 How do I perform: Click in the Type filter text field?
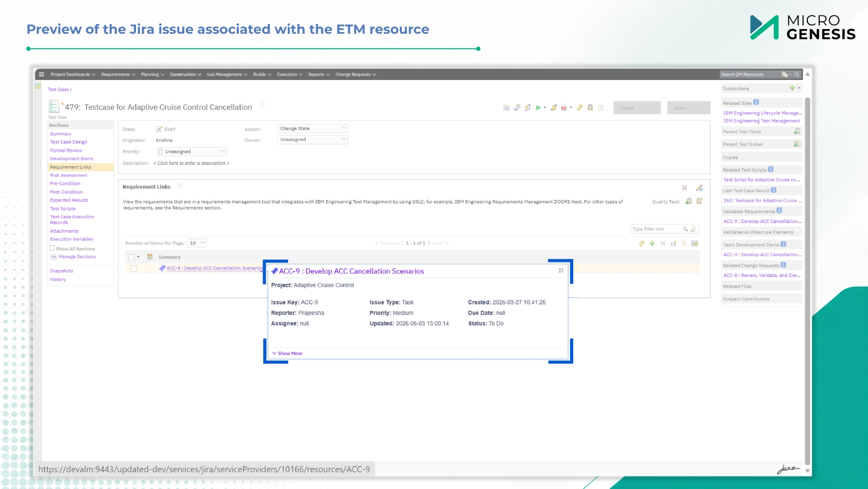[656, 229]
